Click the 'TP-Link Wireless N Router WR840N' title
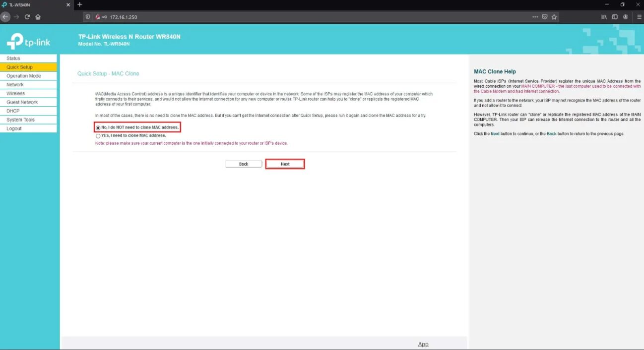 129,37
